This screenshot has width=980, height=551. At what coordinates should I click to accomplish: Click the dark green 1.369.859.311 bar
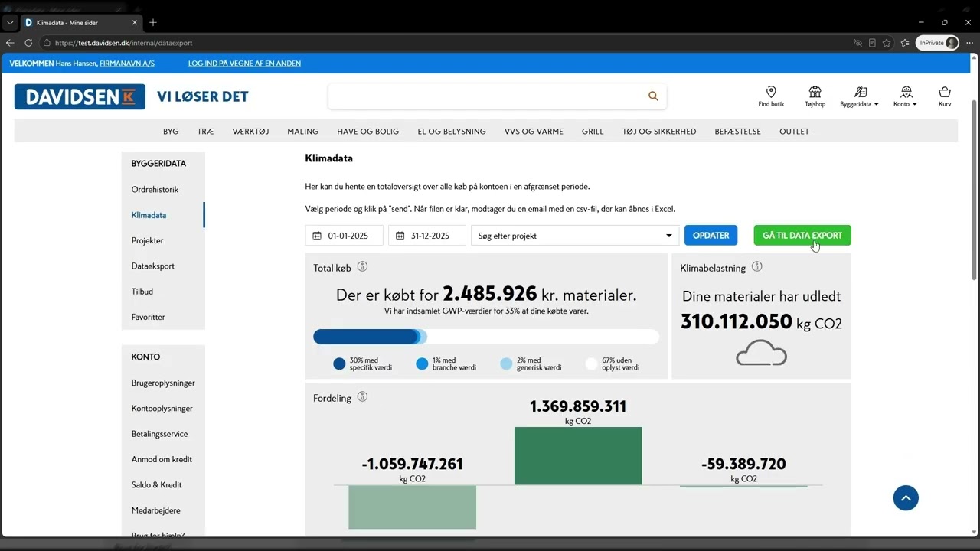click(x=578, y=456)
